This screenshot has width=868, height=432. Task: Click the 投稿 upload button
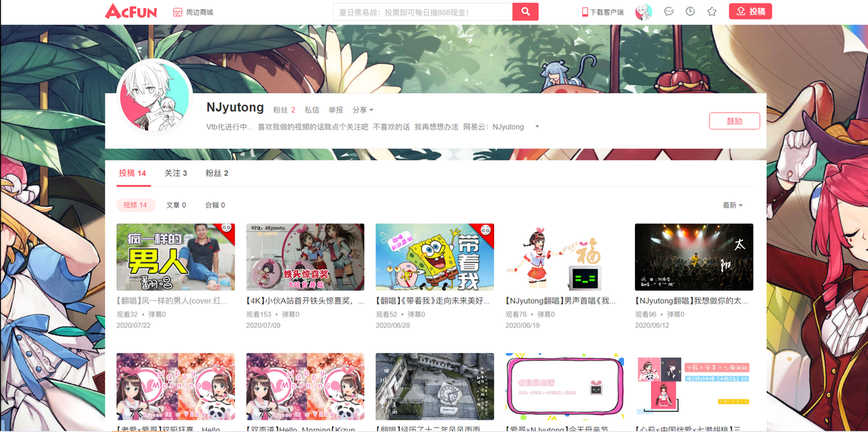click(750, 12)
